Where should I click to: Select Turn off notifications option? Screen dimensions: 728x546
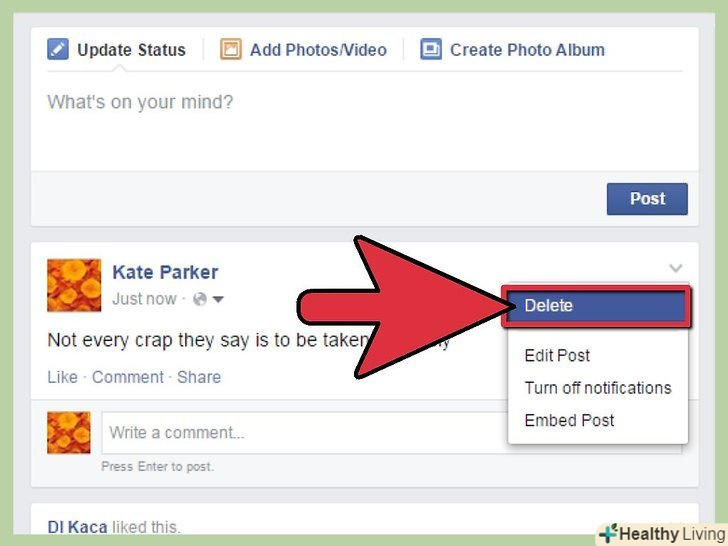coord(598,388)
